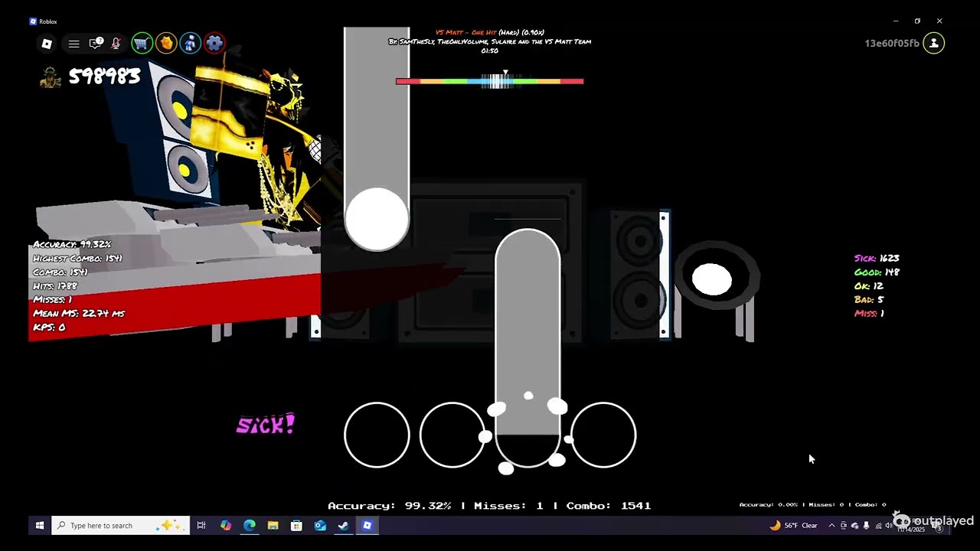Click the Good: 148 judgement count
The width and height of the screenshot is (980, 551).
pyautogui.click(x=877, y=272)
